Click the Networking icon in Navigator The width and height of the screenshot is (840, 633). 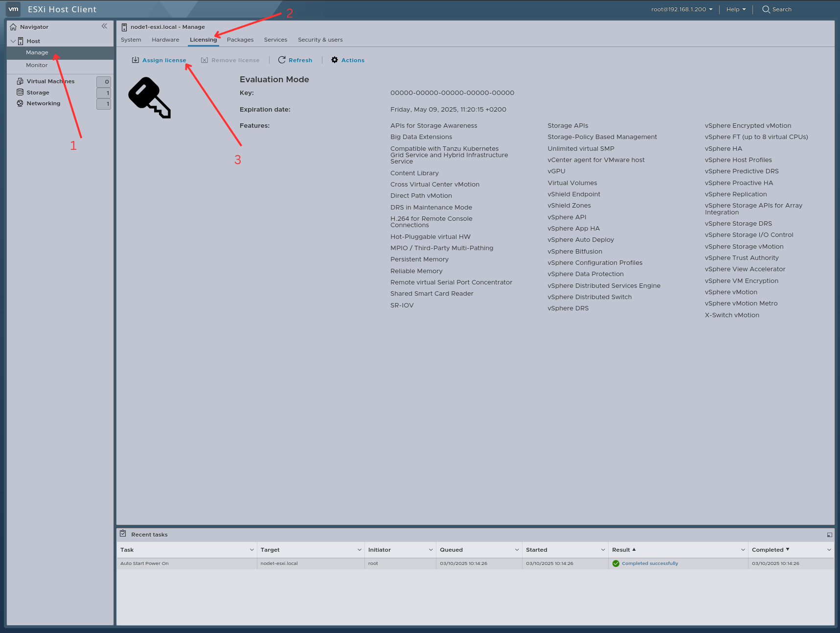click(x=20, y=103)
